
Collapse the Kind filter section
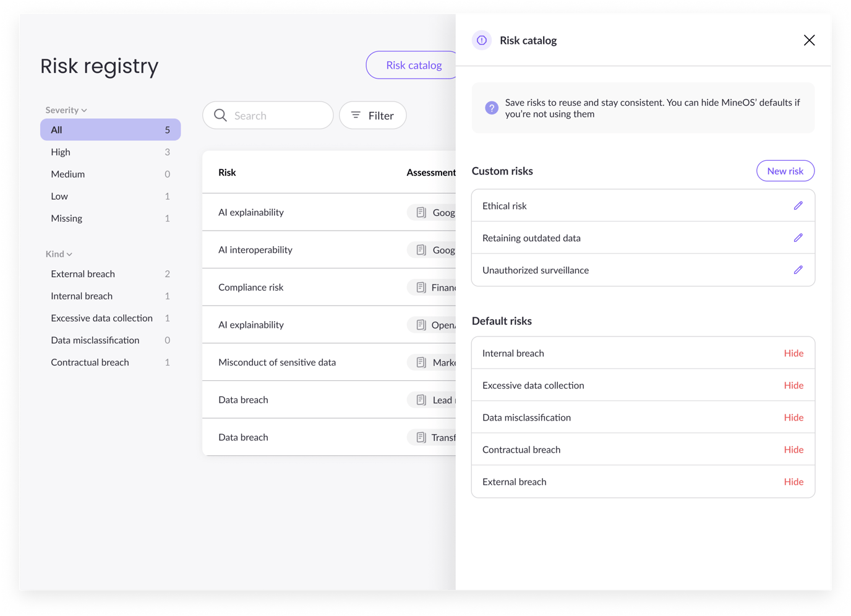[x=69, y=254]
